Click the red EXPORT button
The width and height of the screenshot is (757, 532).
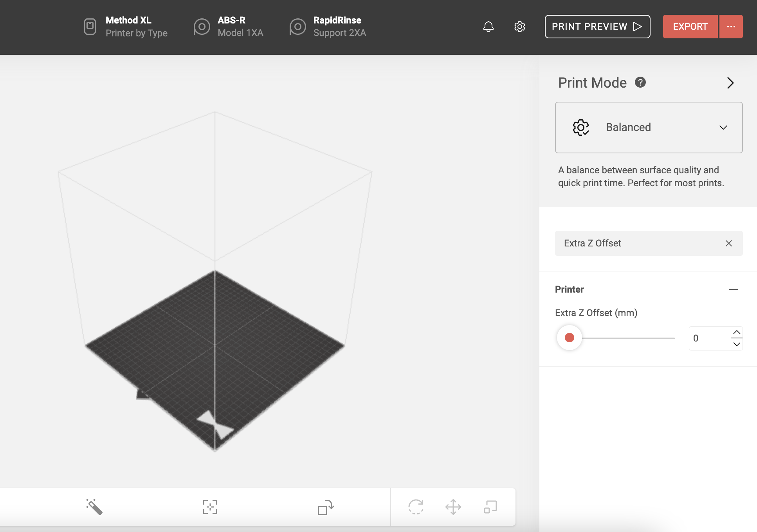click(x=690, y=27)
